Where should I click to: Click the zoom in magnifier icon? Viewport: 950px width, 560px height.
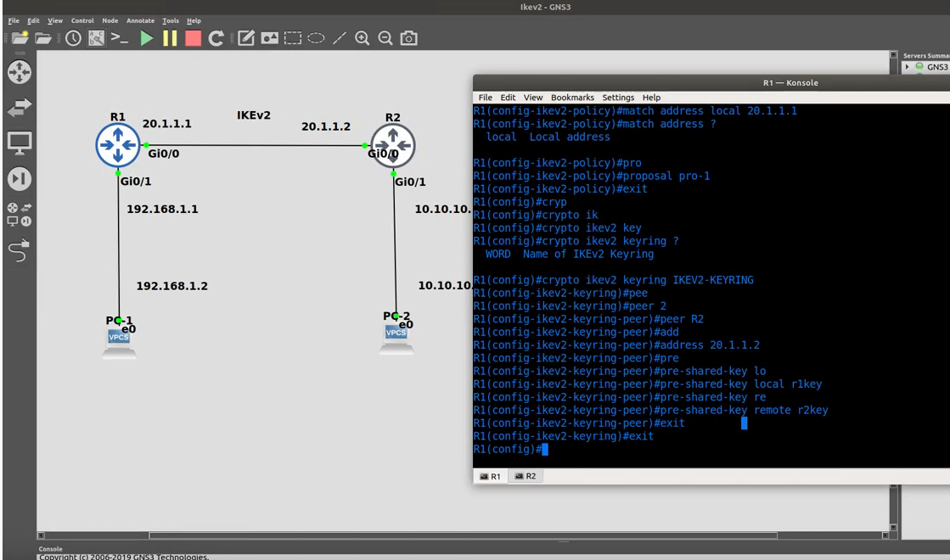(x=363, y=38)
